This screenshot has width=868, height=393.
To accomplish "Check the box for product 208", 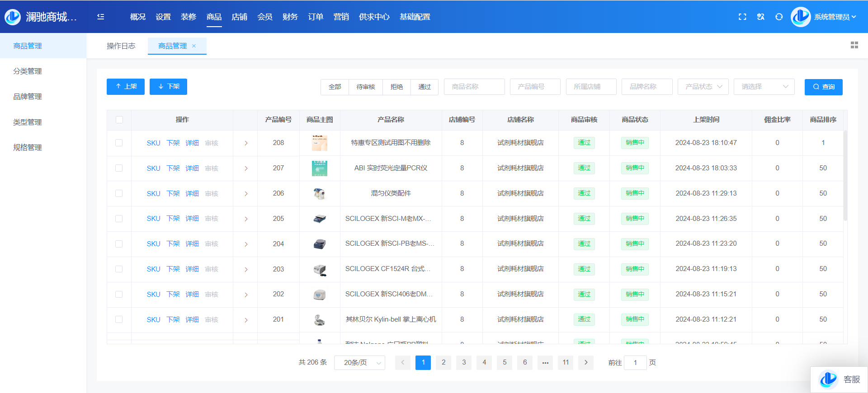I will pos(119,143).
